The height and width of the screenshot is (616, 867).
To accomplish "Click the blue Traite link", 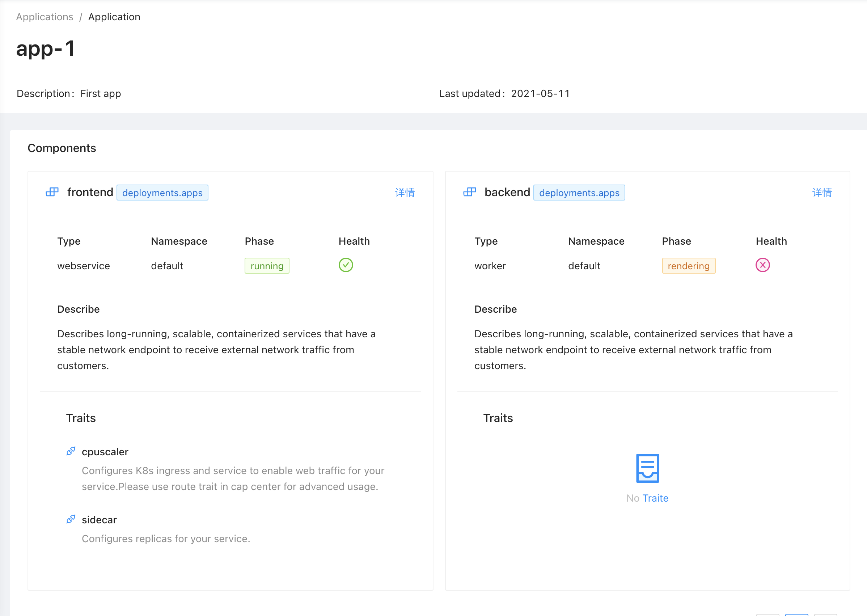I will 655,498.
